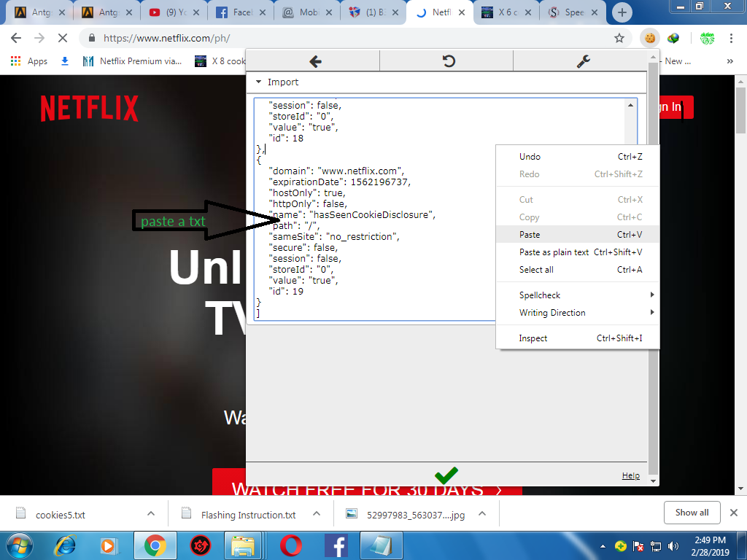Image resolution: width=747 pixels, height=560 pixels.
Task: Show more bookmarks with the double chevron
Action: point(729,61)
